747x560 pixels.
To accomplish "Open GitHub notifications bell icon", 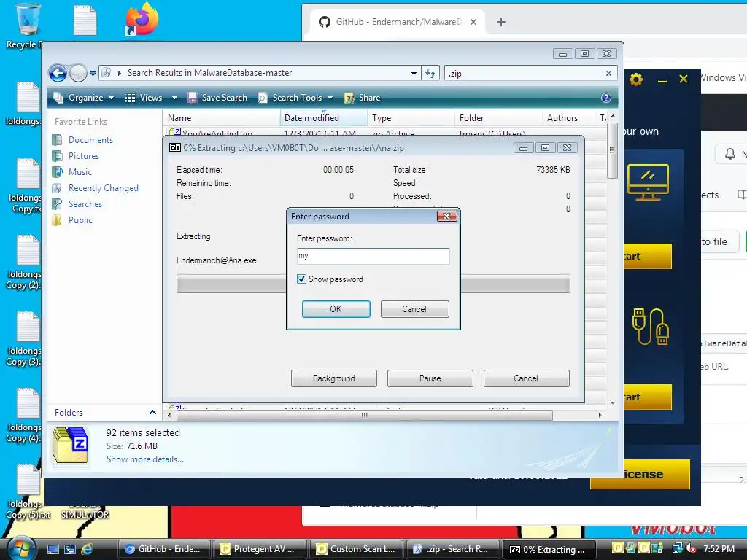I will pyautogui.click(x=729, y=154).
